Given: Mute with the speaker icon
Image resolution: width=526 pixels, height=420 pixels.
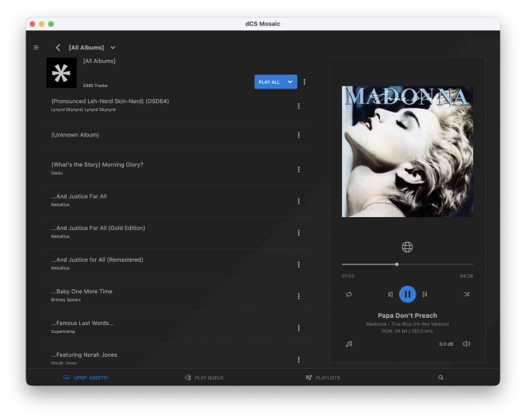Looking at the screenshot, I should click(x=466, y=344).
